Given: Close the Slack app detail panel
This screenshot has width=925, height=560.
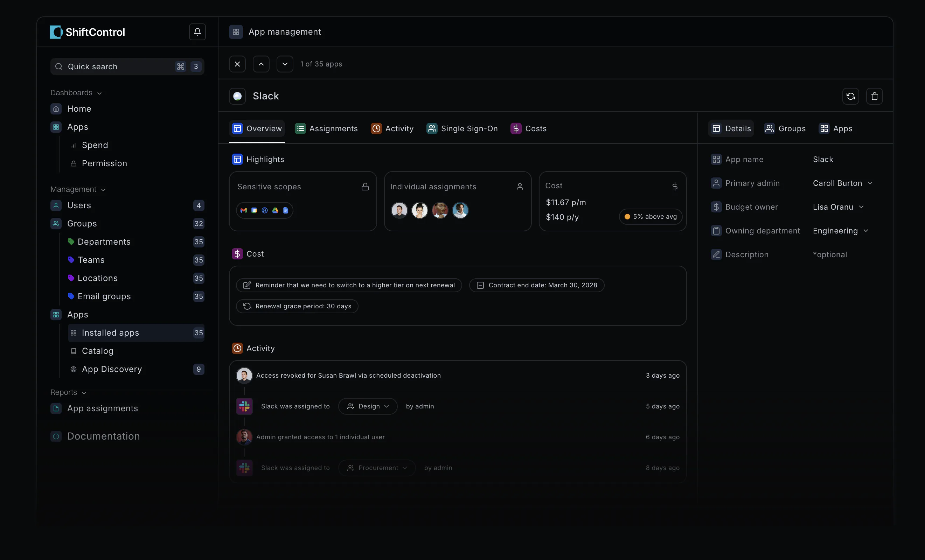Looking at the screenshot, I should 237,64.
